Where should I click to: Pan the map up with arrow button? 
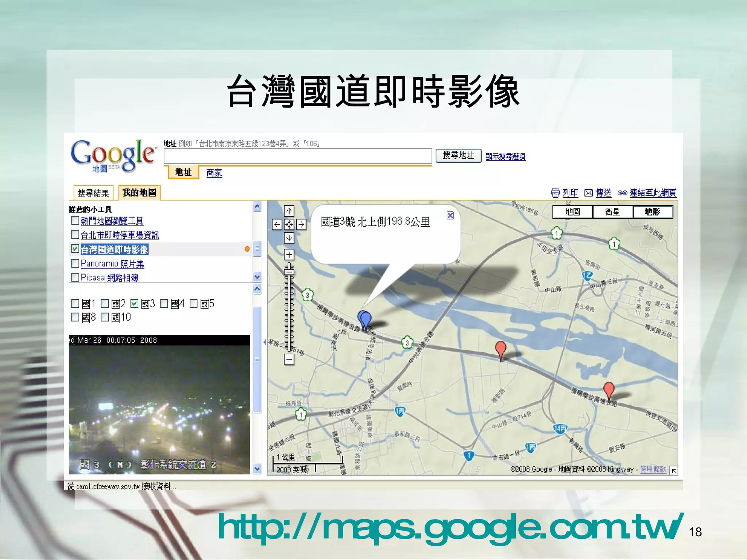(289, 211)
